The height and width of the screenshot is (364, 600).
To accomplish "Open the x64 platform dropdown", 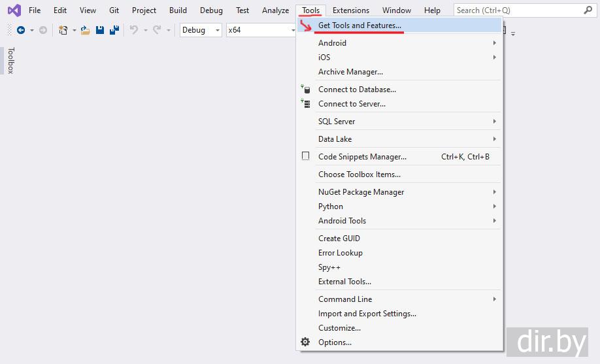I will tap(261, 30).
